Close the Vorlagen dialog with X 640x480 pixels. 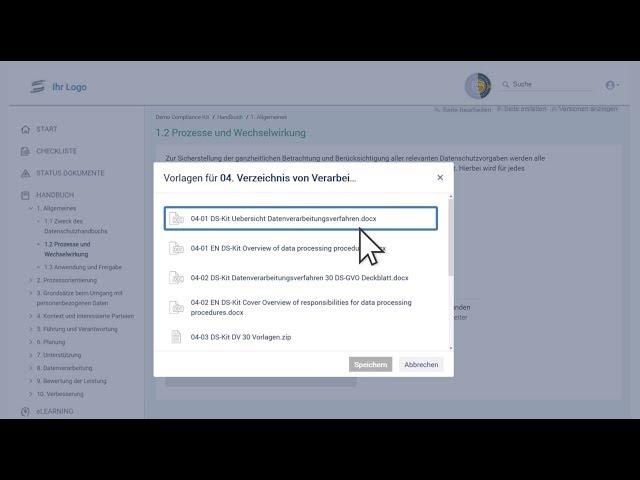[440, 178]
